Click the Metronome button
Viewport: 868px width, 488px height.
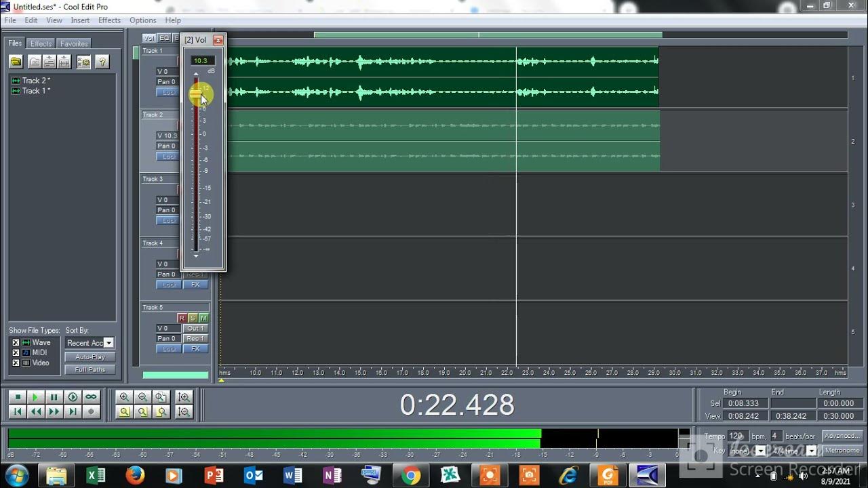tap(842, 450)
